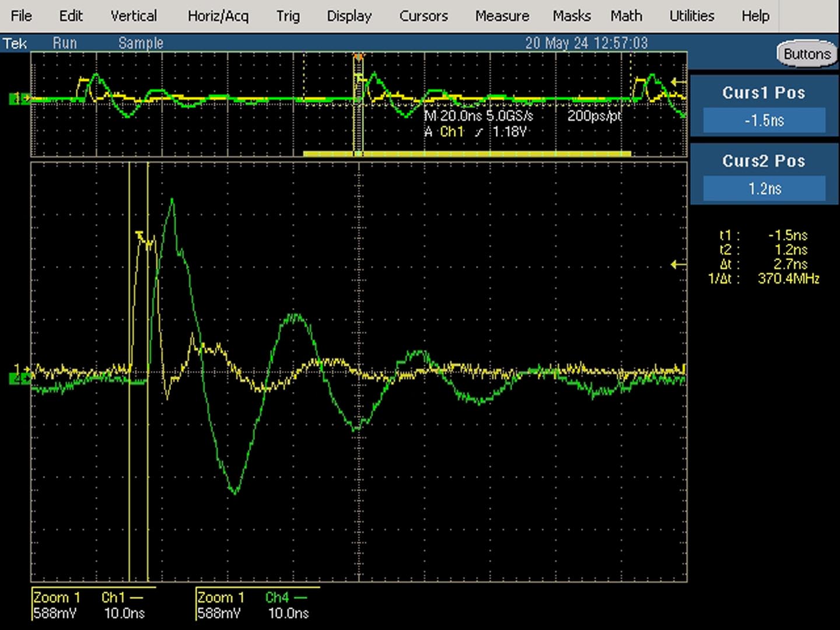
Task: Click the Run acquisition status label
Action: coord(64,43)
